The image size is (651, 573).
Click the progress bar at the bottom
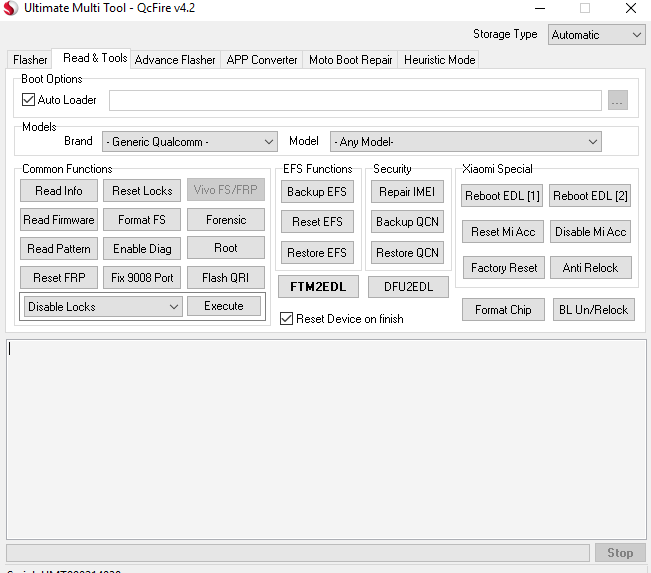298,553
